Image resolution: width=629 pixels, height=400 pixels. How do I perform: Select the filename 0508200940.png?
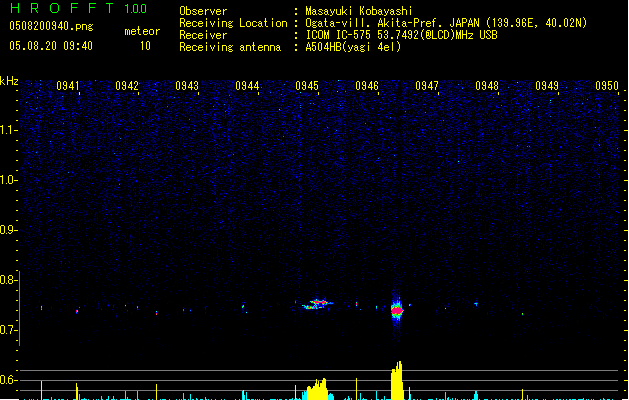point(51,26)
